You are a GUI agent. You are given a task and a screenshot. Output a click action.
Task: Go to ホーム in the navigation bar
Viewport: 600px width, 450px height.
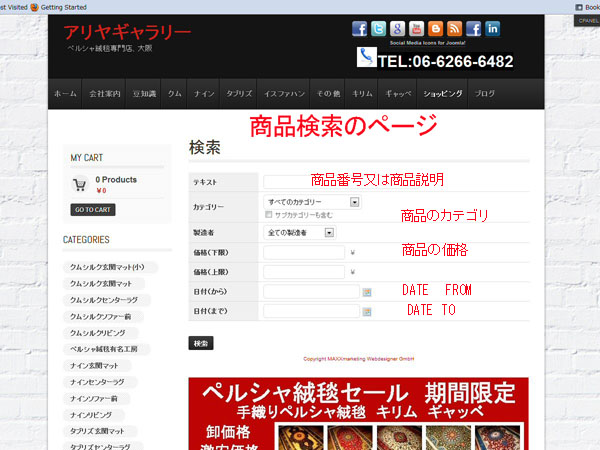pos(65,93)
